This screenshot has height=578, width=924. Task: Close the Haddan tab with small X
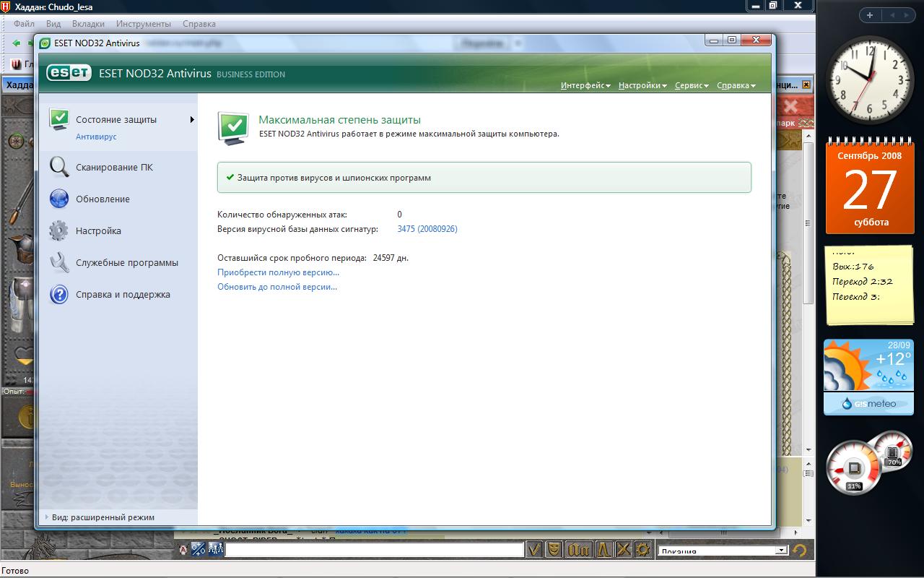[806, 85]
